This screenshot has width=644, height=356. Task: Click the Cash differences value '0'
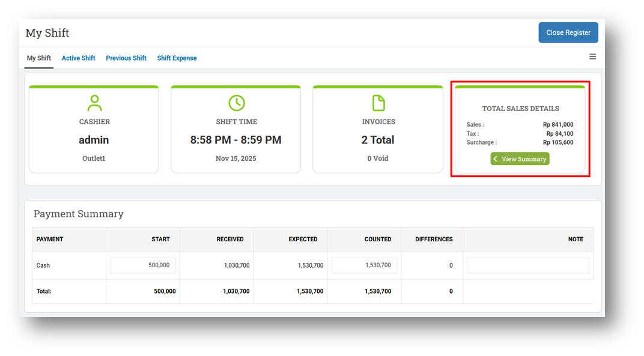pyautogui.click(x=451, y=265)
